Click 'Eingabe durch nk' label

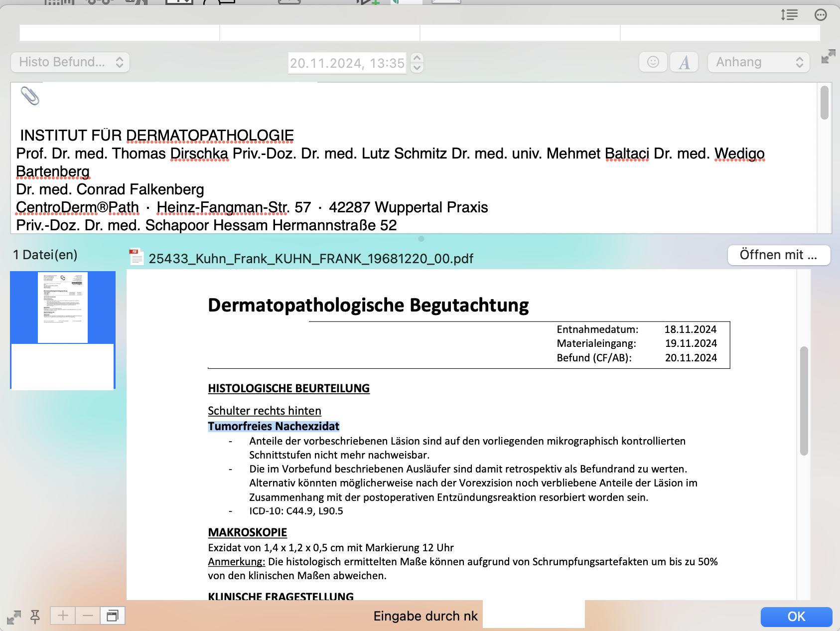[425, 616]
